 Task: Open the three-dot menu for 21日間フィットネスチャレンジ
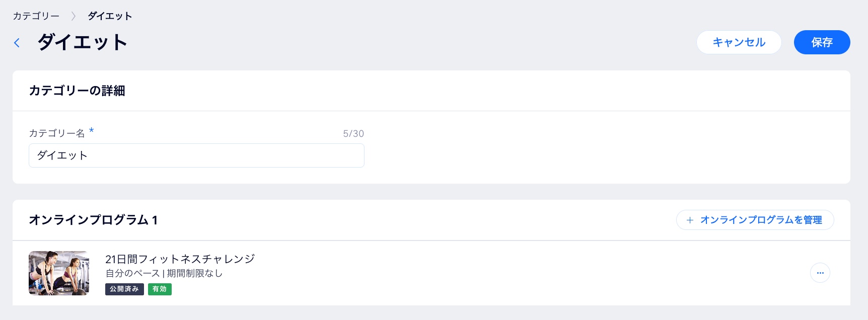(820, 273)
